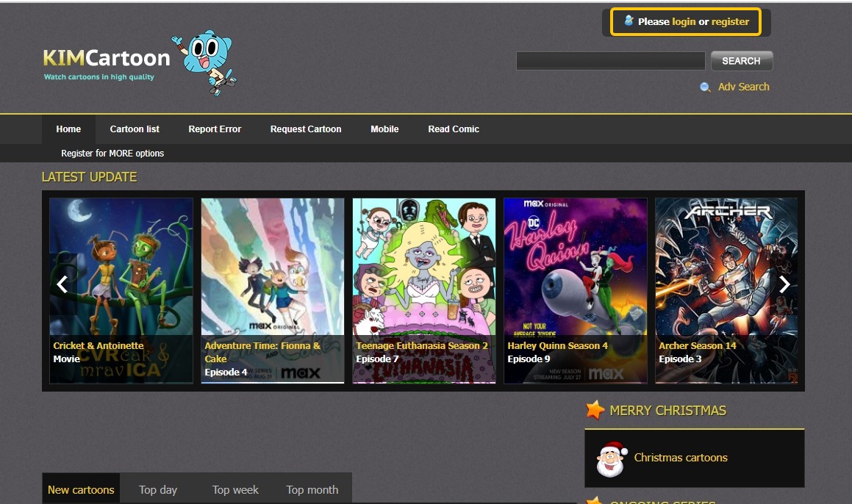The height and width of the screenshot is (504, 852).
Task: Switch to the New cartoons tab
Action: pos(81,489)
